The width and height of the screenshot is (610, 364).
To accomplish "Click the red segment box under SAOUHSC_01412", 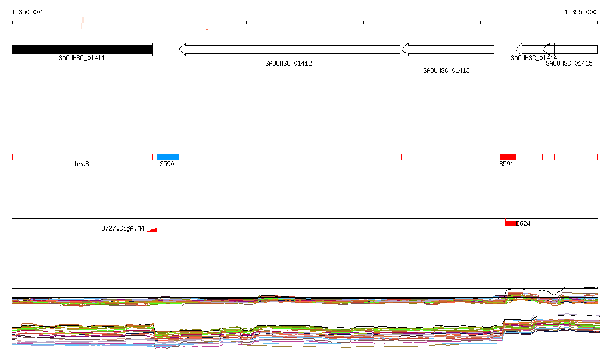I will (290, 157).
